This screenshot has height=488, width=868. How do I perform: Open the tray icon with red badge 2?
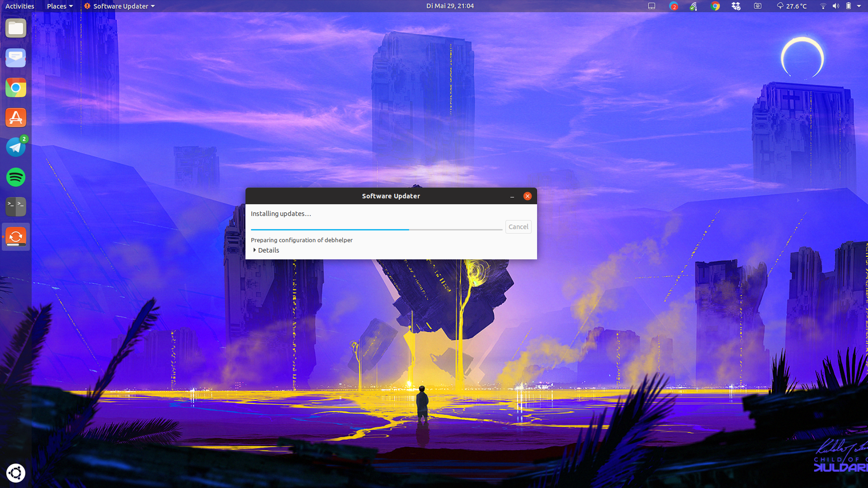[x=674, y=6]
